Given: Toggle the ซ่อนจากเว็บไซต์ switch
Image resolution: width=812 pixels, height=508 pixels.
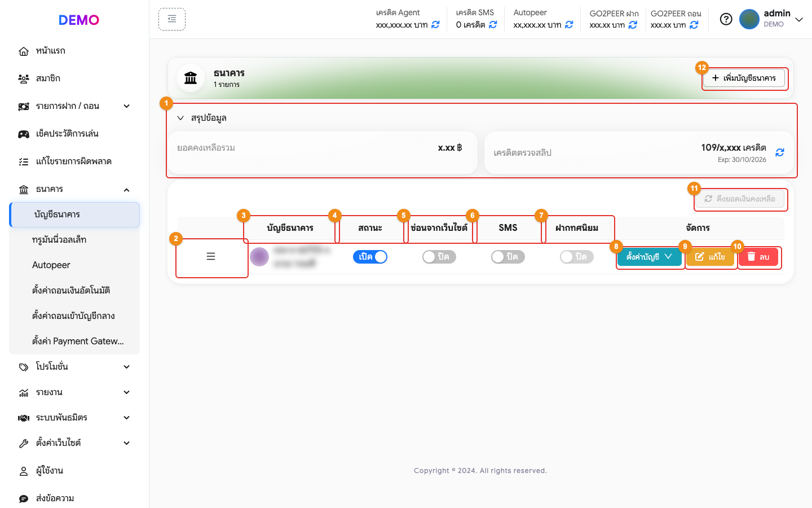Looking at the screenshot, I should (439, 257).
